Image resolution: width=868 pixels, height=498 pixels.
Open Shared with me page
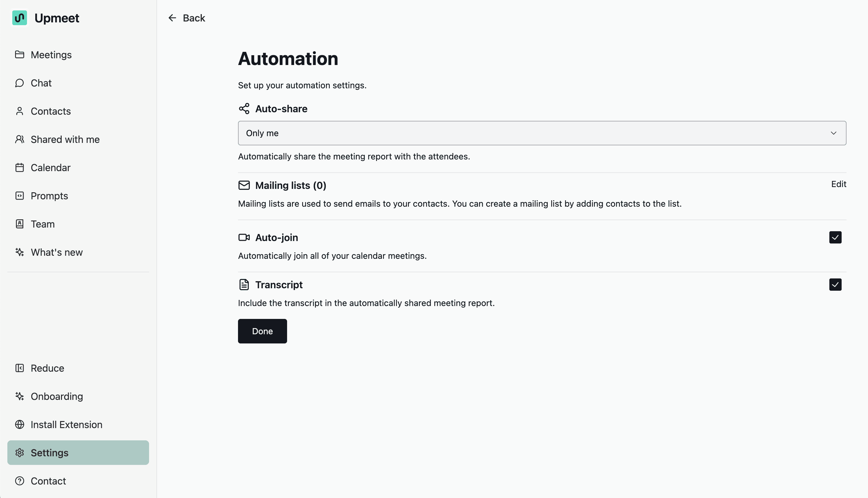point(65,140)
